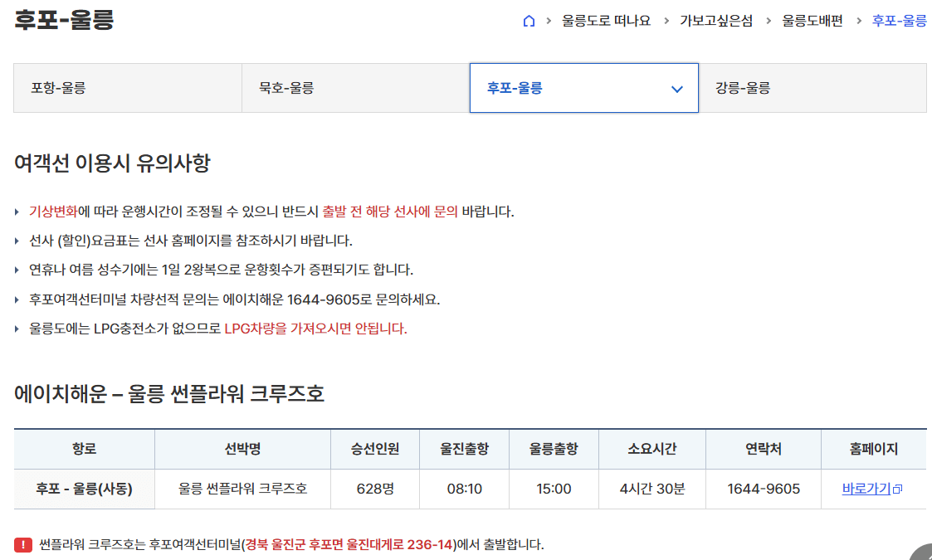Screen dimensions: 932x560
Task: Click the 홈페이지 column header
Action: coord(874,450)
